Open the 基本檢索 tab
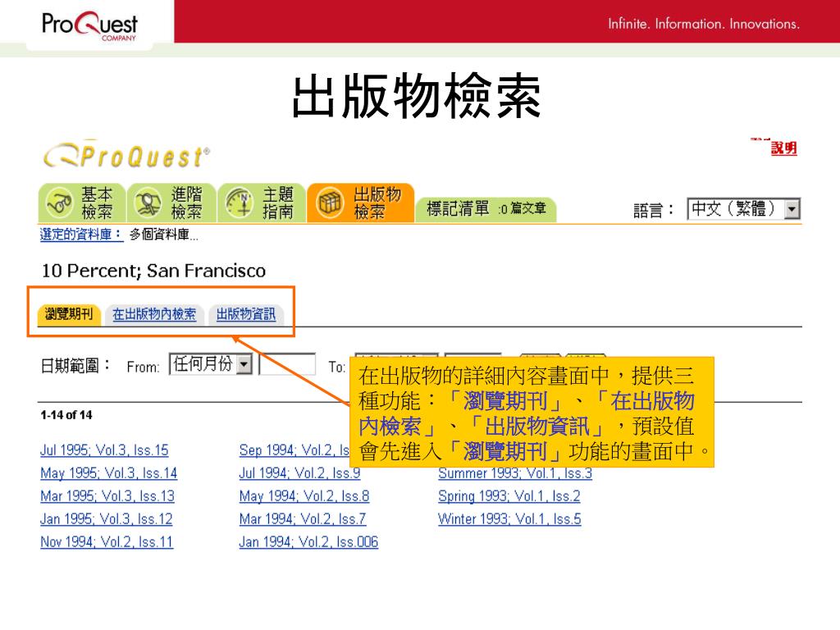 pos(82,203)
